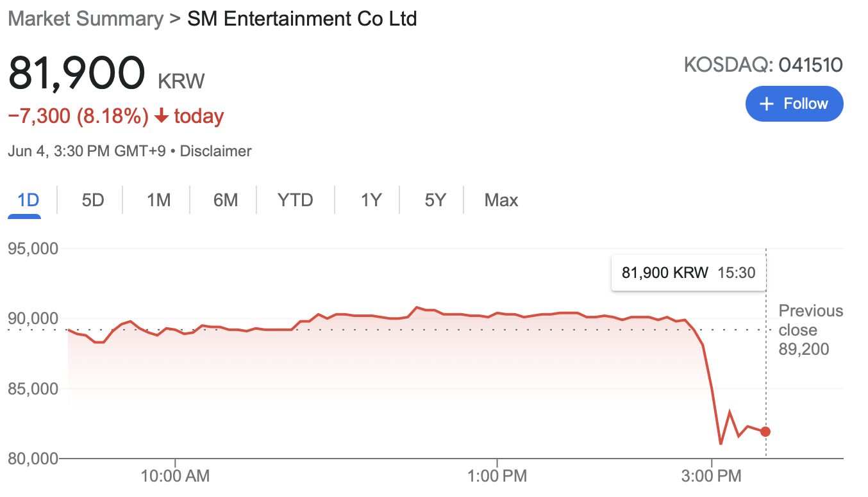Switch to the YTD chart view

[x=295, y=200]
